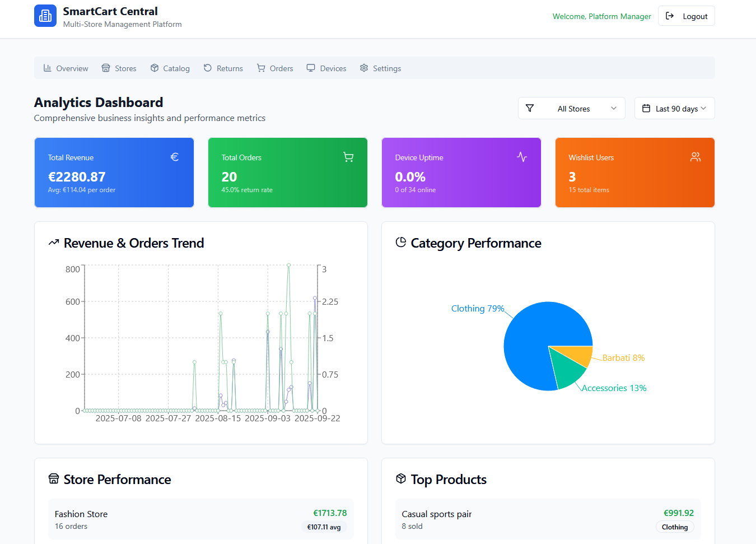756x544 pixels.
Task: Open the Settings tab
Action: point(380,68)
